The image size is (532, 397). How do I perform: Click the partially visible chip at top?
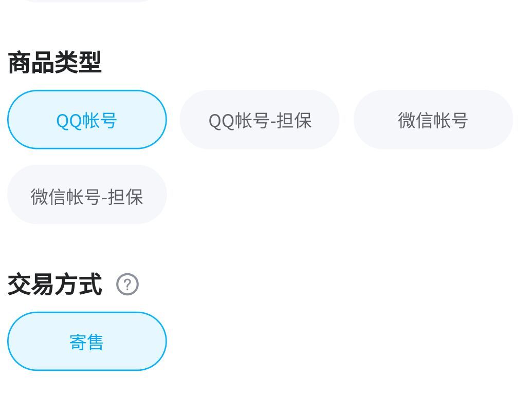[87, 1]
